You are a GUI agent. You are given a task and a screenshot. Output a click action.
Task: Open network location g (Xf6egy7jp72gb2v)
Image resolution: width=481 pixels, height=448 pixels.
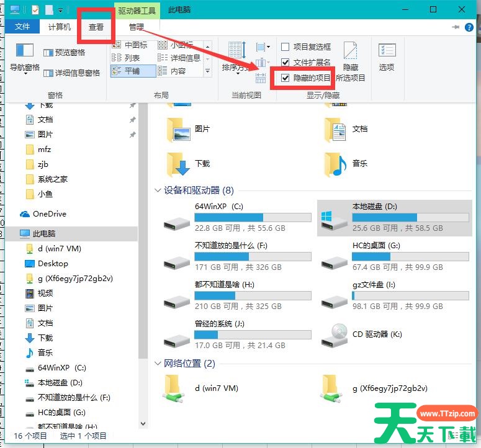point(374,388)
